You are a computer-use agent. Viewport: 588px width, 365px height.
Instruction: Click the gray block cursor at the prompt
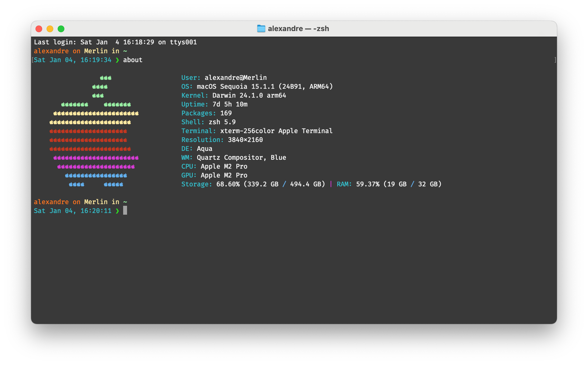(125, 211)
